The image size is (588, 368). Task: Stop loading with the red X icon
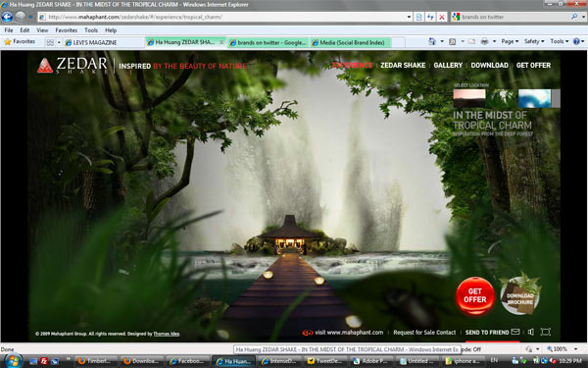click(x=442, y=17)
